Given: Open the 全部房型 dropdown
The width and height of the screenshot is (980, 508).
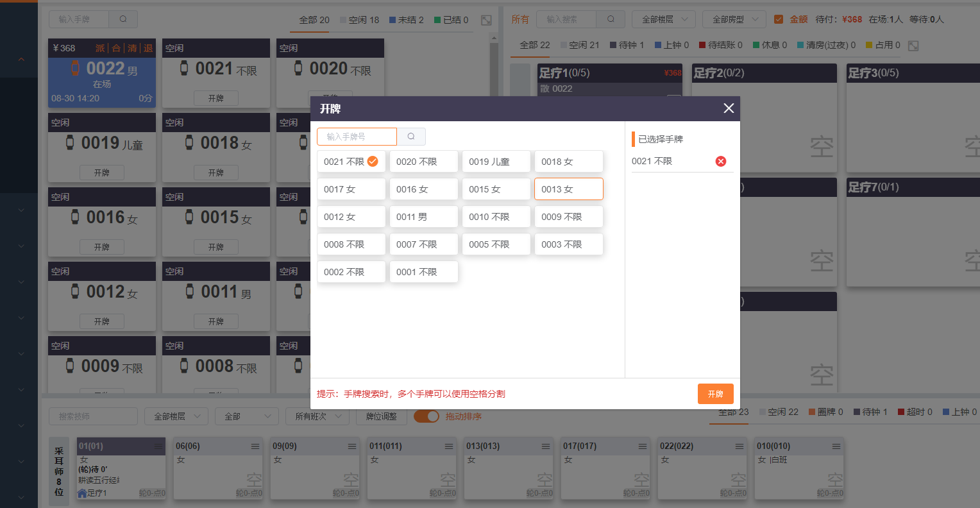Looking at the screenshot, I should click(x=734, y=19).
